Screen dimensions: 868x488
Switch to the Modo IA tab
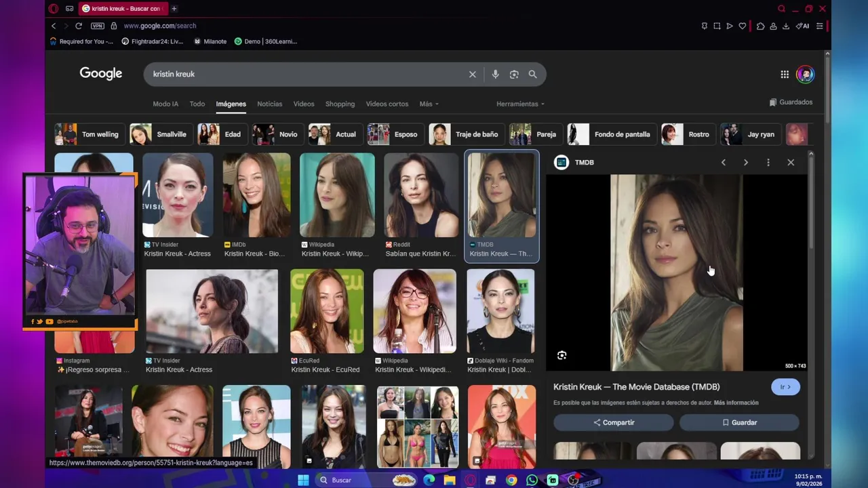tap(165, 104)
